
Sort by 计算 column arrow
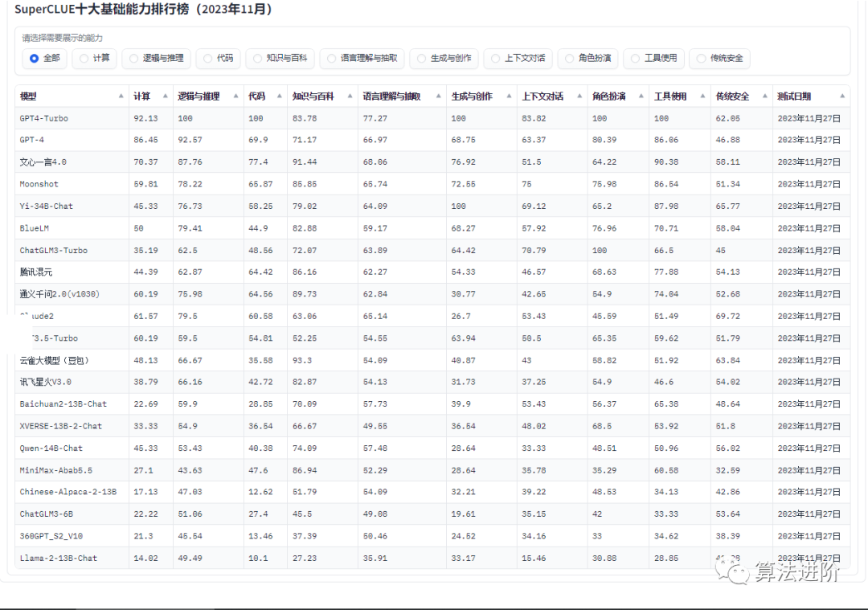165,96
